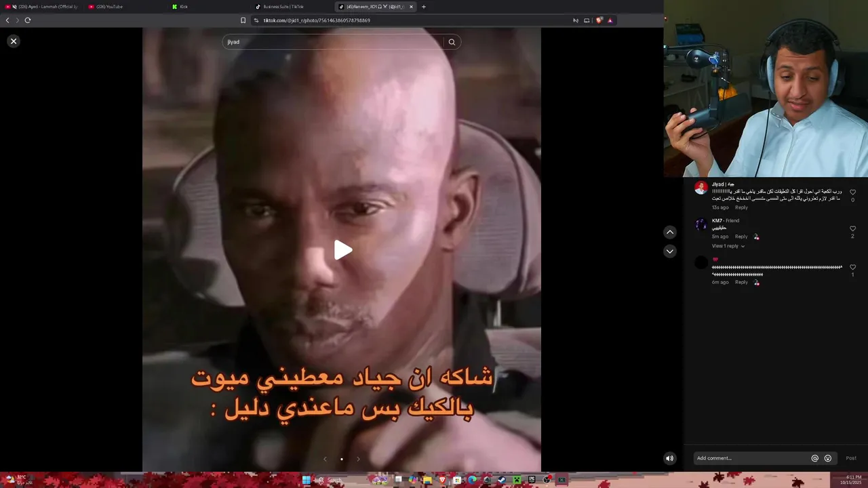The image size is (868, 488).
Task: Bookmark the page using the bookmark icon
Action: (x=243, y=20)
